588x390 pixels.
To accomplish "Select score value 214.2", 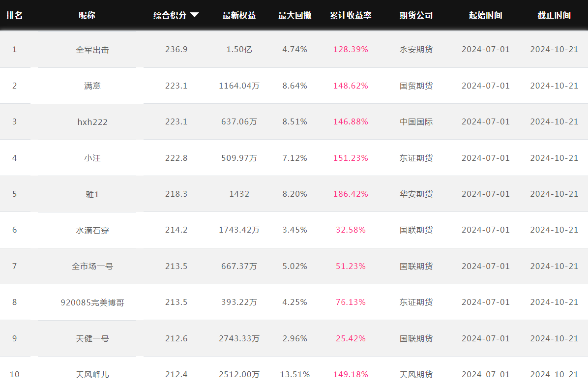I will (x=176, y=230).
